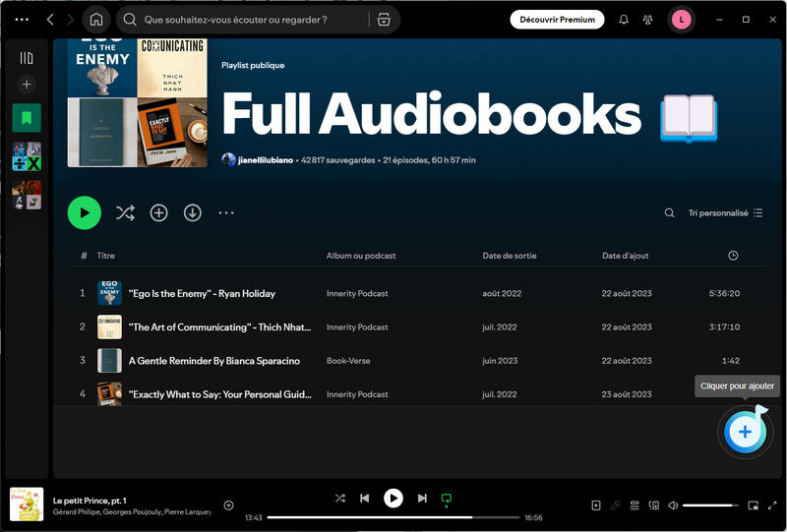
Task: Open the Ed Sheeran playlist sidebar thumbnail
Action: pyautogui.click(x=27, y=156)
